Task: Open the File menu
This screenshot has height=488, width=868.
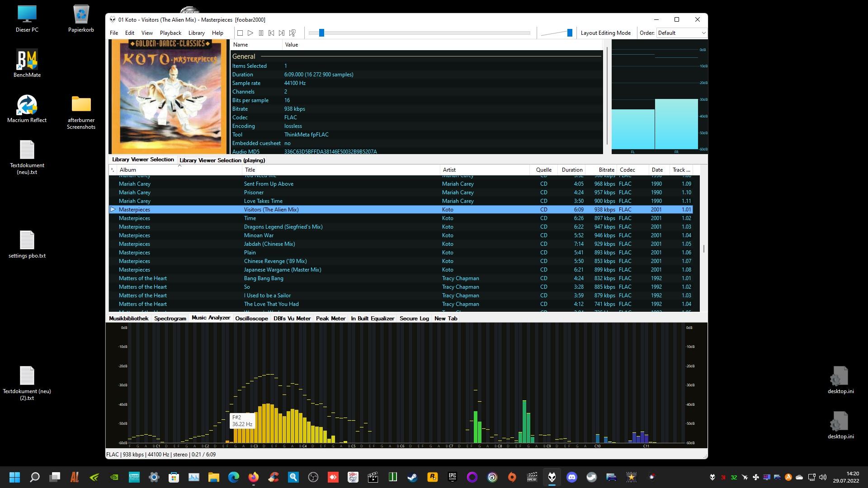Action: tap(114, 33)
